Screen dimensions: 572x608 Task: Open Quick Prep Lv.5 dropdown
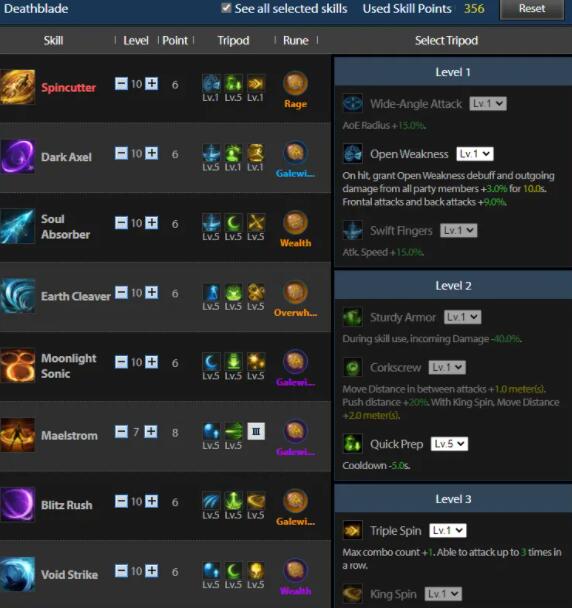pos(449,444)
